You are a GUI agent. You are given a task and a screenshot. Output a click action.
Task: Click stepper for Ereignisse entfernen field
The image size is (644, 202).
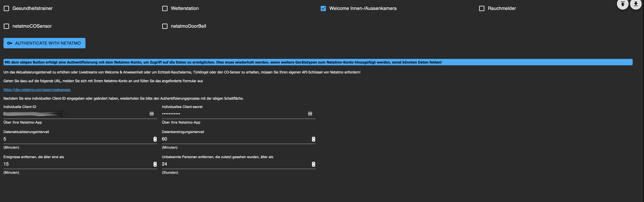[x=155, y=164]
